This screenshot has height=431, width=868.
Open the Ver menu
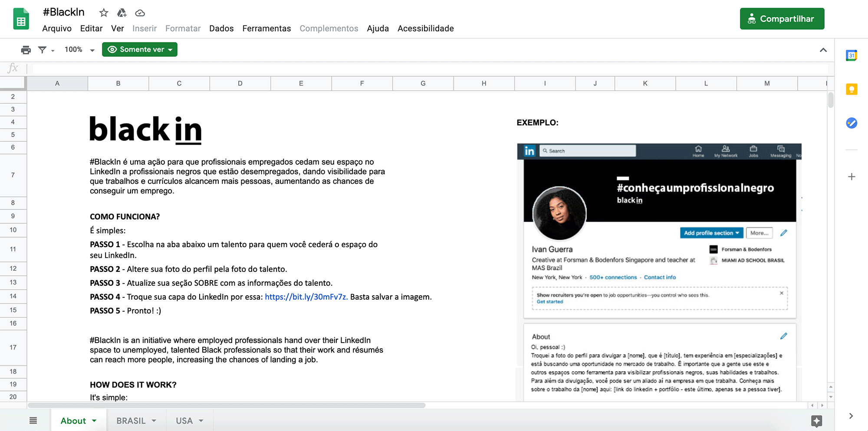tap(117, 29)
